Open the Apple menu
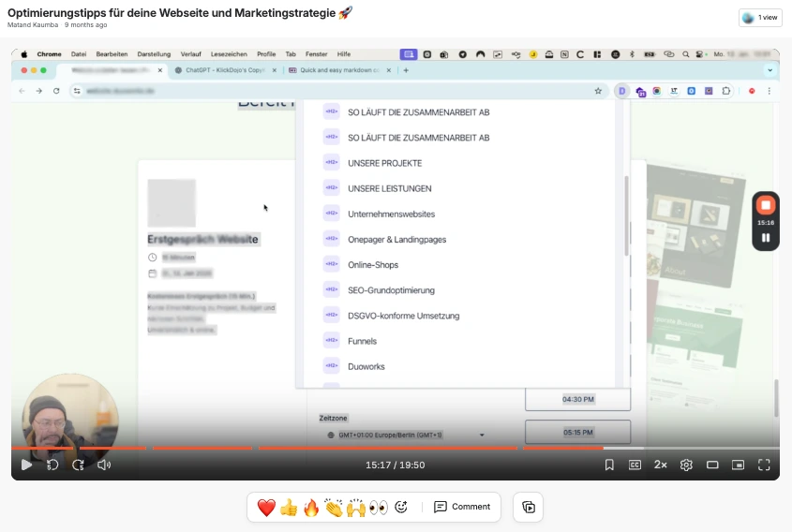The width and height of the screenshot is (792, 532). click(23, 54)
